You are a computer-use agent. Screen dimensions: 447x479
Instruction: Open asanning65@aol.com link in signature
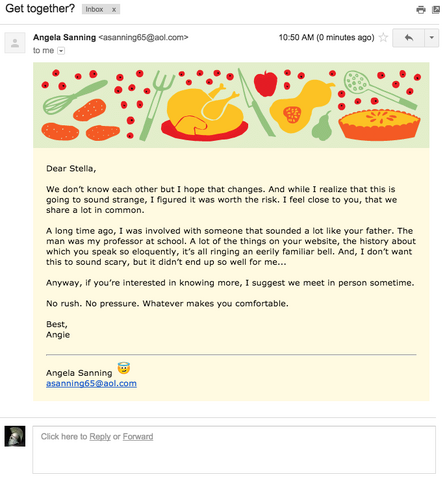point(91,383)
